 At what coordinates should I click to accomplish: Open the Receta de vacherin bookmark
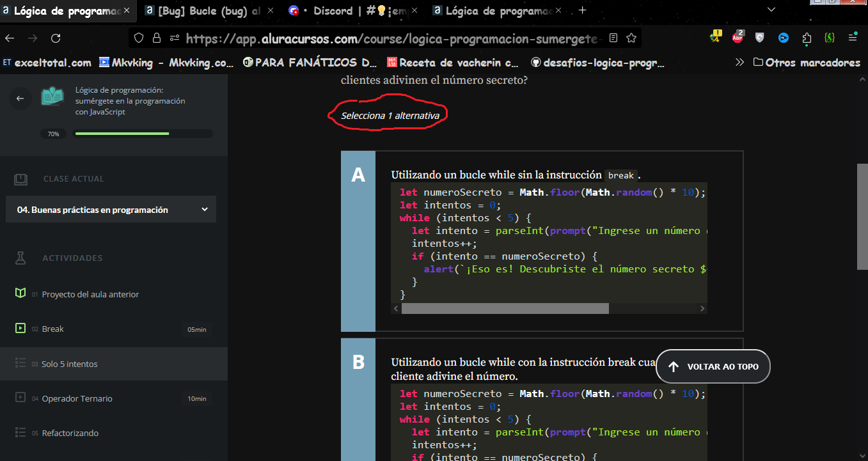454,63
